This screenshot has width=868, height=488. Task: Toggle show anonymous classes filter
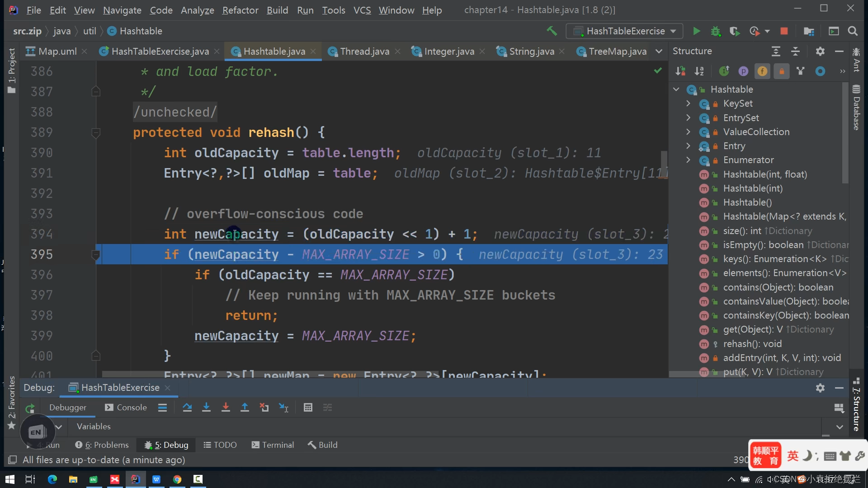pyautogui.click(x=801, y=71)
